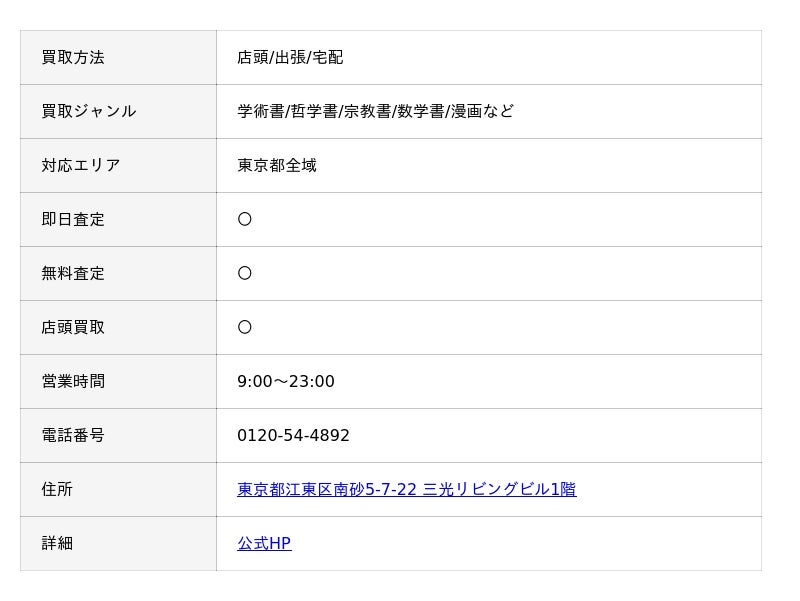The height and width of the screenshot is (601, 800).
Task: Click the 営業時間 value 9:00～23:00
Action: (286, 381)
